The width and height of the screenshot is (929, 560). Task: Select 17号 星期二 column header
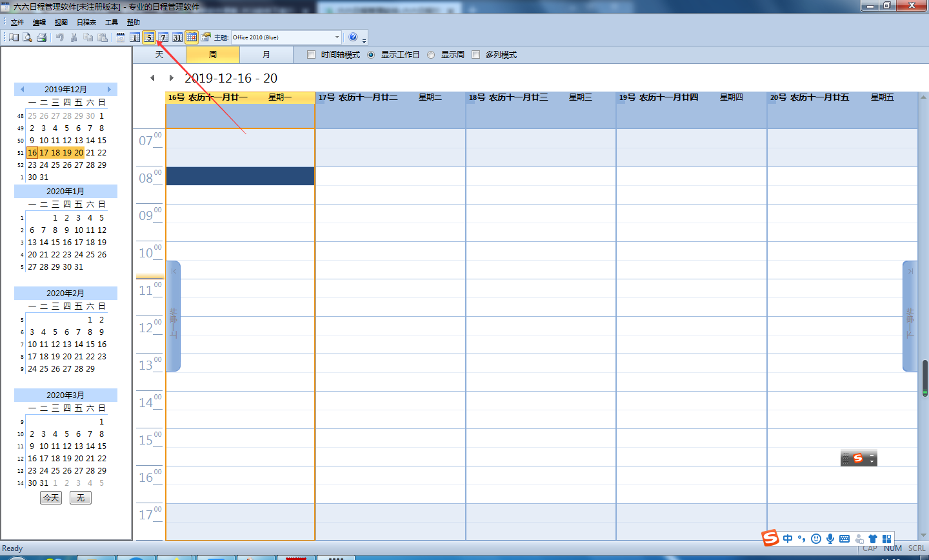[x=391, y=97]
